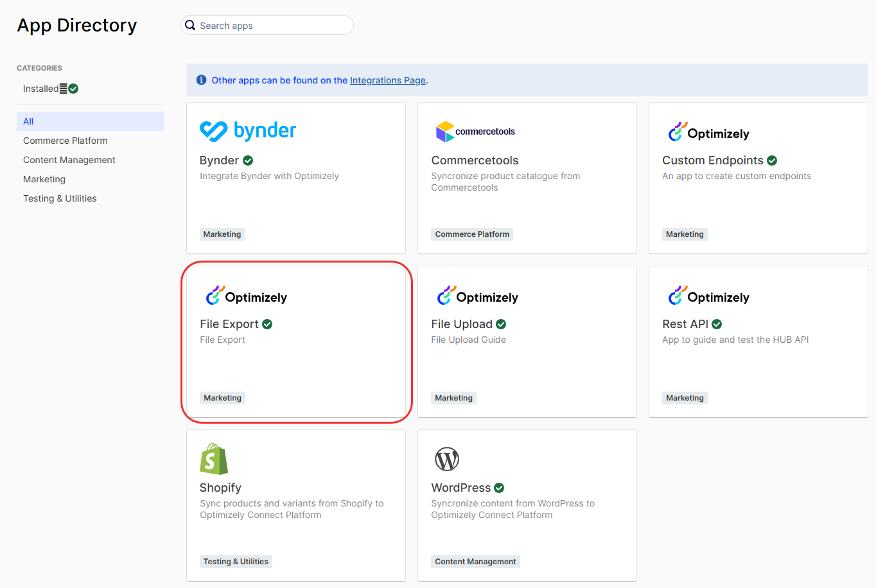Image resolution: width=876 pixels, height=588 pixels.
Task: Filter by Content Management category
Action: [69, 160]
